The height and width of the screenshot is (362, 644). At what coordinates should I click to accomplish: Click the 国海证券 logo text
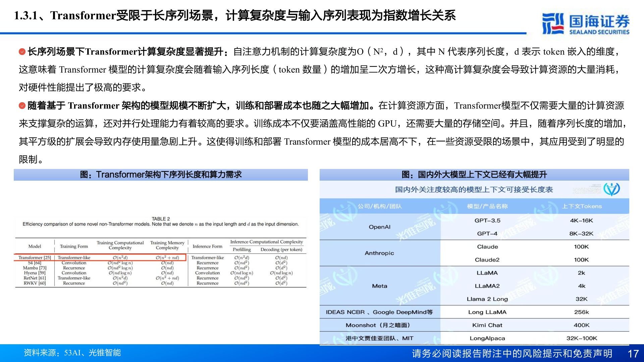pyautogui.click(x=599, y=21)
